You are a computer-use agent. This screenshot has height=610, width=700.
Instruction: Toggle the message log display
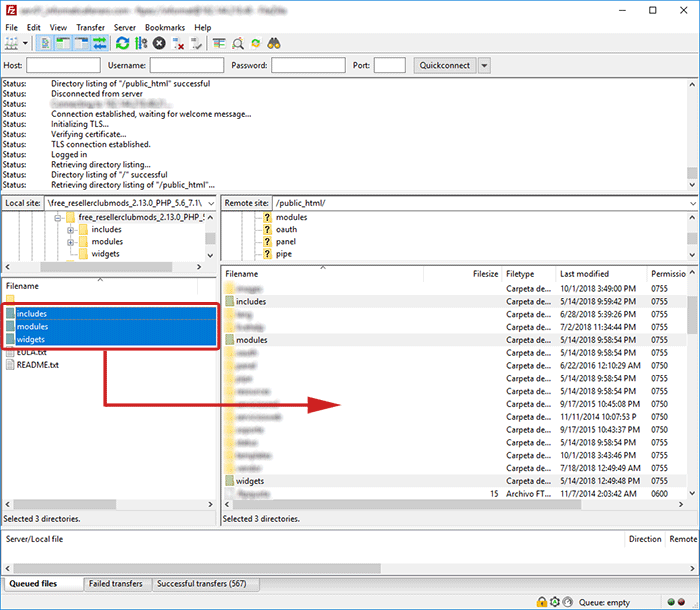[x=45, y=43]
